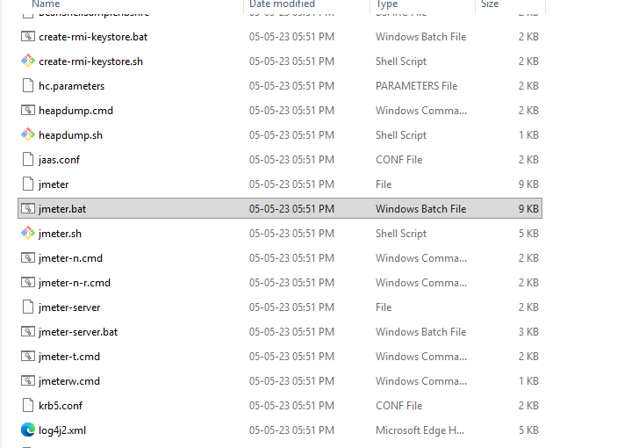Click the PARAMETERS File type of hc.parameters
Image resolution: width=624 pixels, height=448 pixels.
416,86
